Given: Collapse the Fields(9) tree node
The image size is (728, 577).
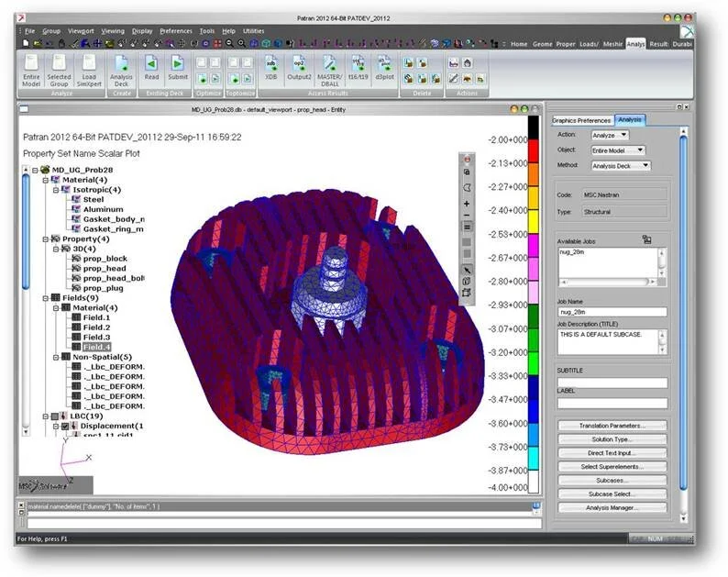Looking at the screenshot, I should click(x=46, y=298).
